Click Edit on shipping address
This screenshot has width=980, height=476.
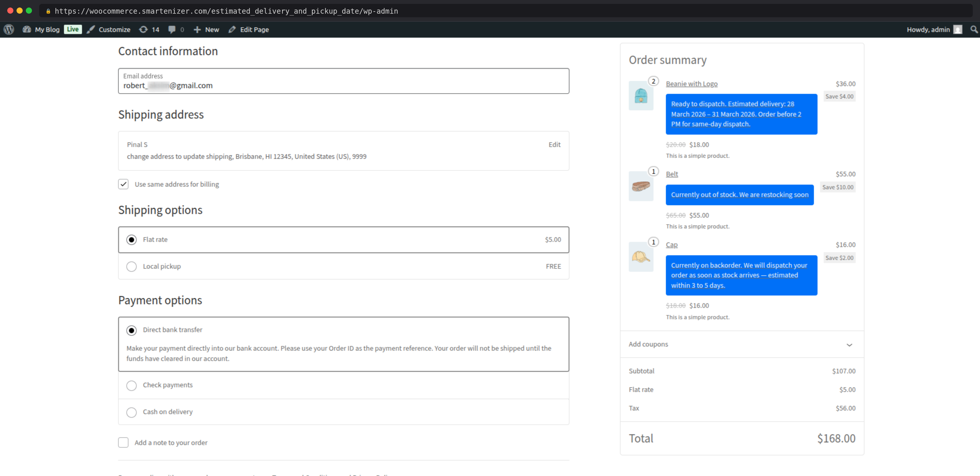(554, 145)
